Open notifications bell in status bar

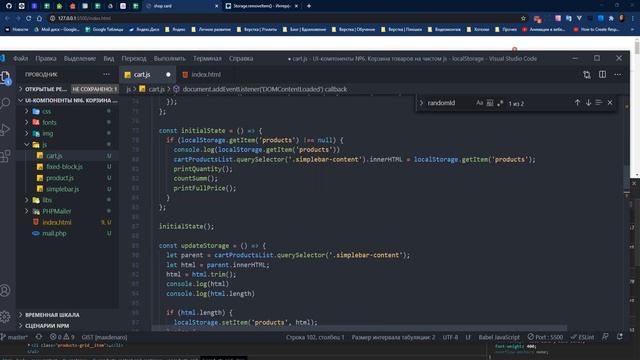click(620, 337)
